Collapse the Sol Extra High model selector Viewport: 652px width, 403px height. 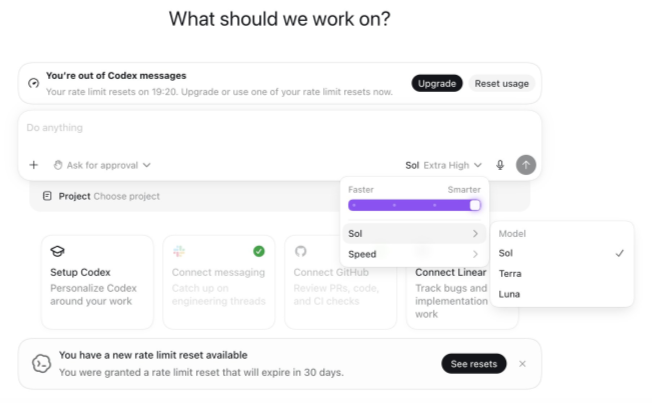(x=443, y=165)
